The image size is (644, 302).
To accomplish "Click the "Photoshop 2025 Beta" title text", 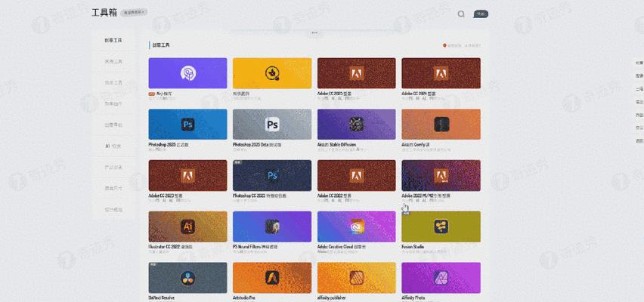I will (257, 145).
